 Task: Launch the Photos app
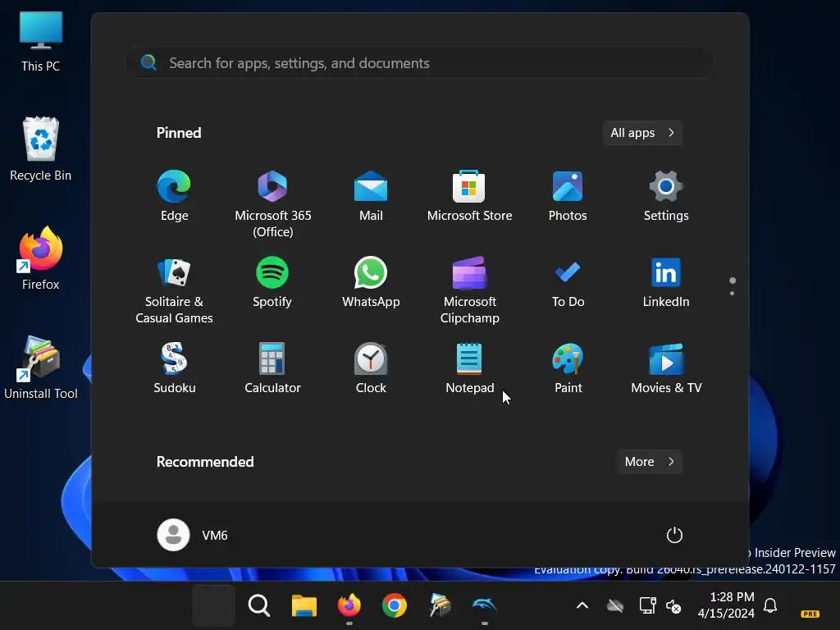pos(568,195)
